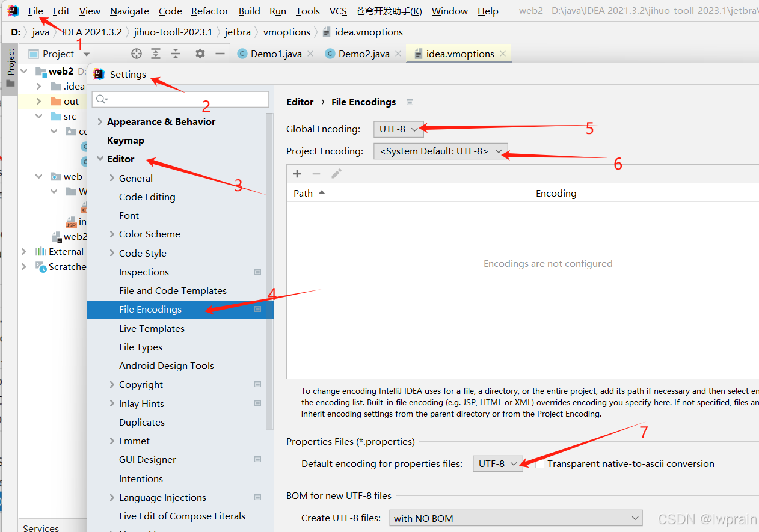Select Intentions settings page
Screen dimensions: 759x532
(x=141, y=478)
